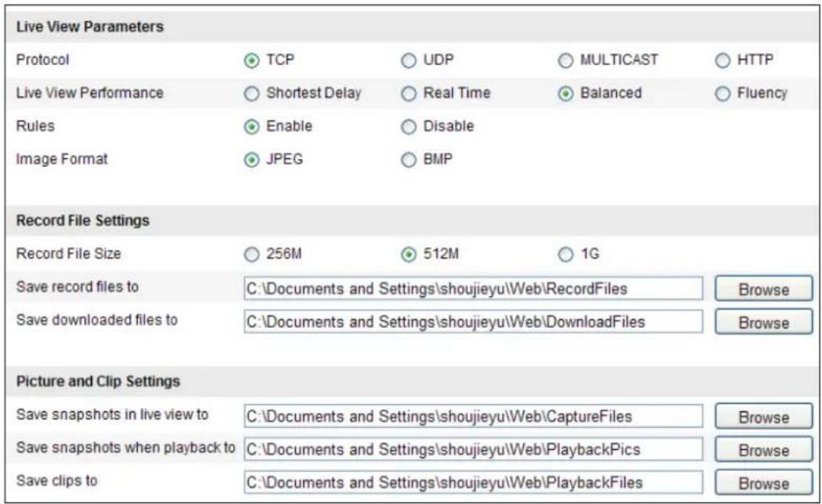Choose 512M record file size
The height and width of the screenshot is (504, 822).
click(x=409, y=255)
